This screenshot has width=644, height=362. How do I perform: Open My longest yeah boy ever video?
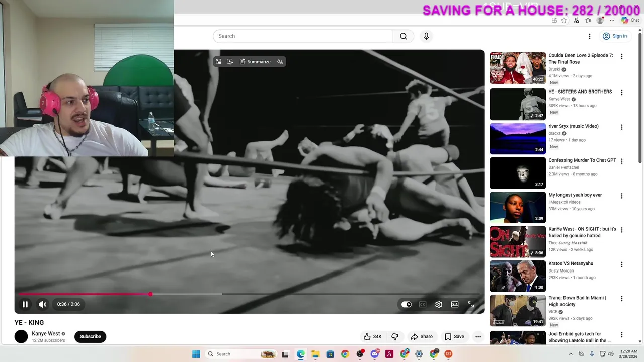[575, 195]
